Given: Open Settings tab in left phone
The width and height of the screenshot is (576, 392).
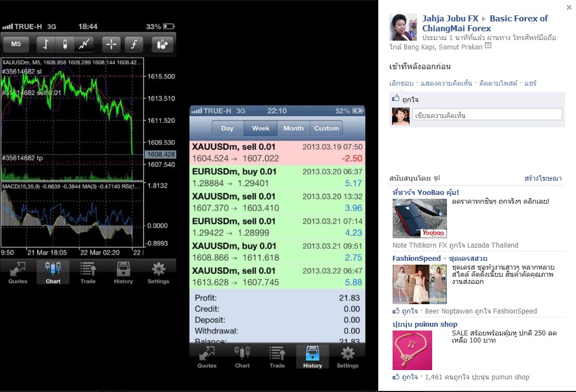Looking at the screenshot, I should pyautogui.click(x=158, y=273).
